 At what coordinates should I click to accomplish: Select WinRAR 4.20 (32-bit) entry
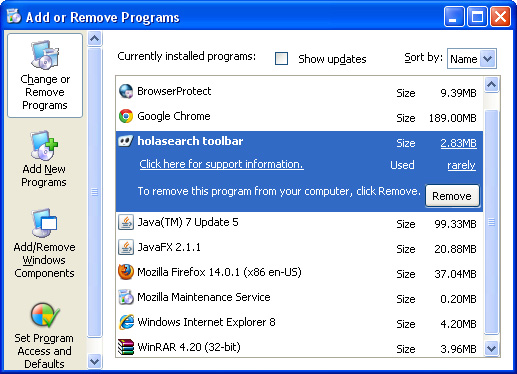pos(299,347)
